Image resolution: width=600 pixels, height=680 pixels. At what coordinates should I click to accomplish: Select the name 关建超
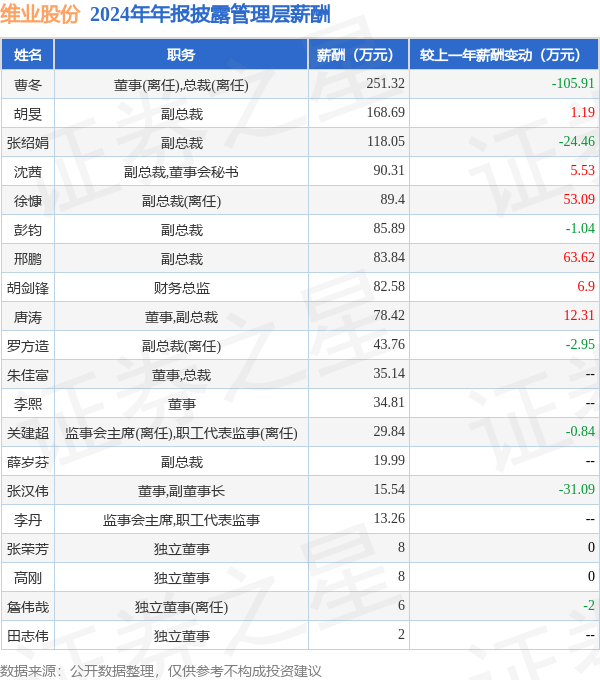(x=28, y=433)
